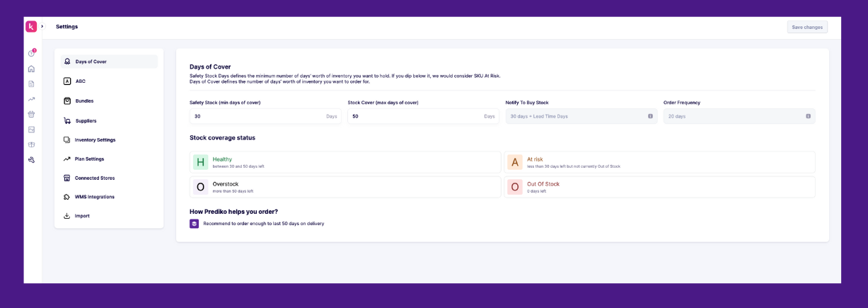The width and height of the screenshot is (868, 308).
Task: Click the green H Healthy status badge
Action: [201, 162]
